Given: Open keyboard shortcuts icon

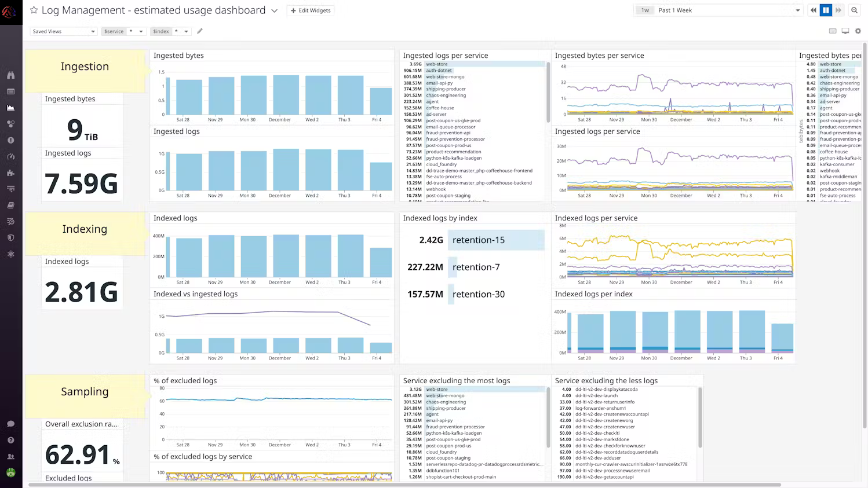Looking at the screenshot, I should [833, 31].
